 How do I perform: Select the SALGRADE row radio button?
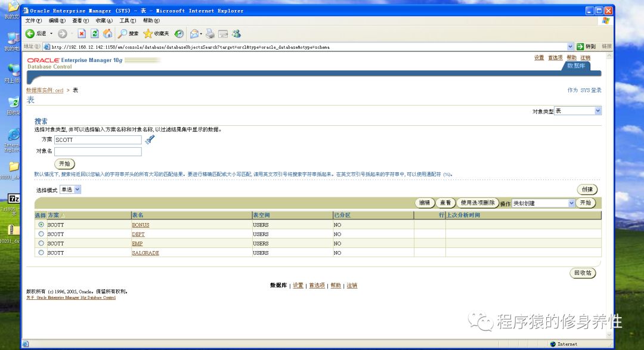pos(41,252)
